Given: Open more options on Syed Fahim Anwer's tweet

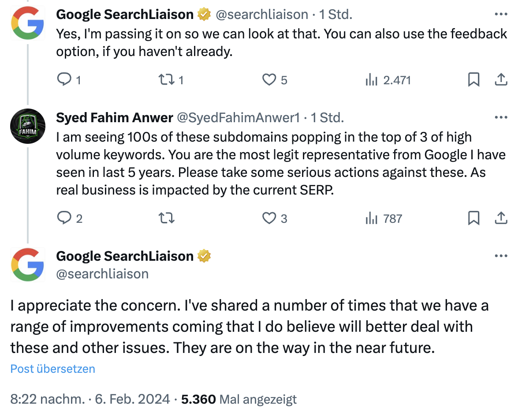Looking at the screenshot, I should pos(501,117).
